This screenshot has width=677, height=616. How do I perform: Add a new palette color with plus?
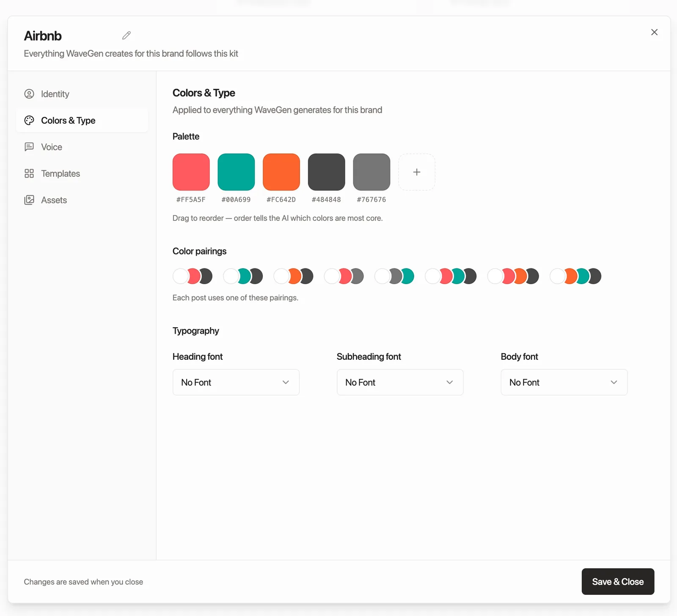[x=417, y=172]
